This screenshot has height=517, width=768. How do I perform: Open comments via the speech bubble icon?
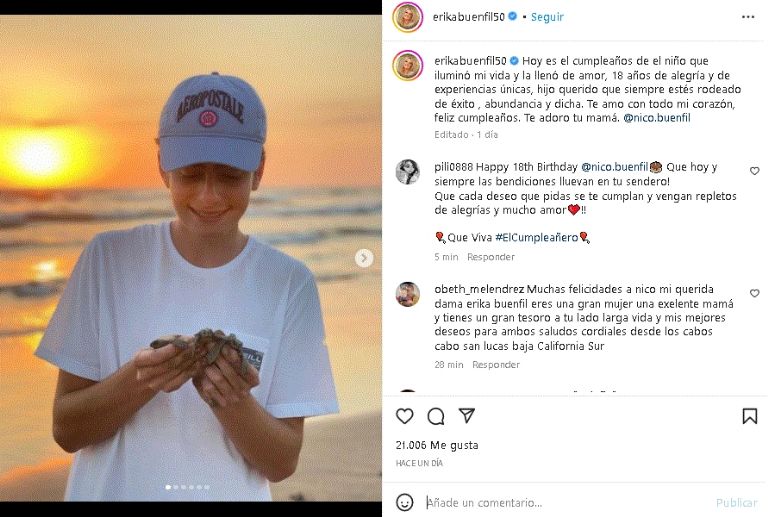click(x=436, y=416)
